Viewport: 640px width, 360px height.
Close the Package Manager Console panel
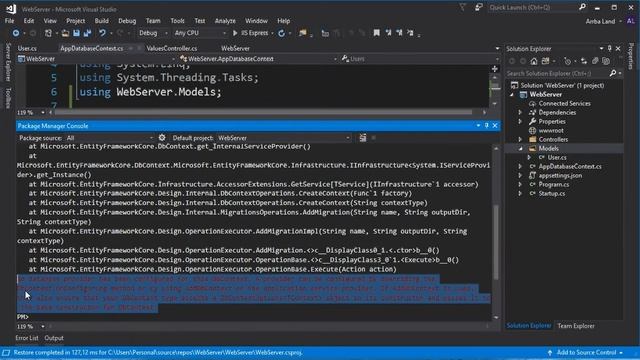click(x=495, y=126)
